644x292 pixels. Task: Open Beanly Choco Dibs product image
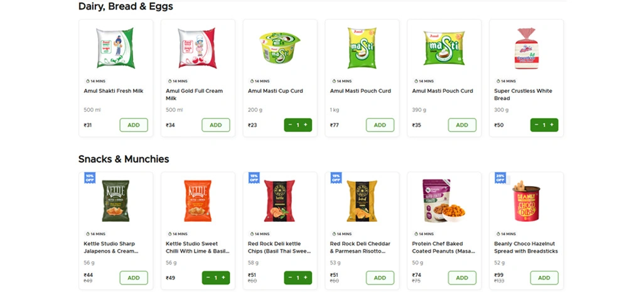(x=526, y=201)
